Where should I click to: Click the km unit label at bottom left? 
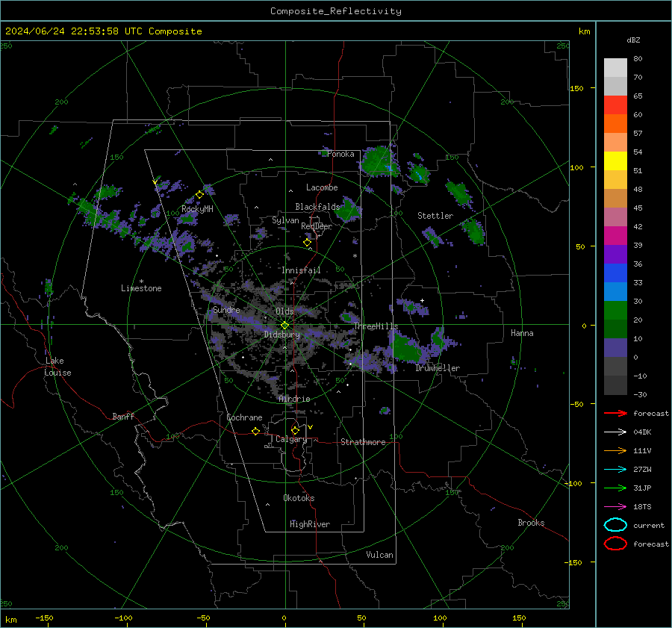10,620
